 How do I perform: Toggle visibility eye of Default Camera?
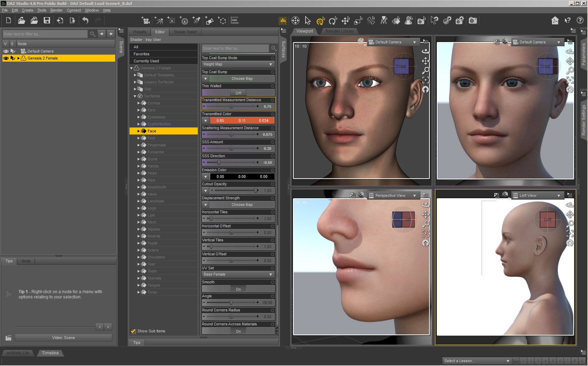(6, 51)
